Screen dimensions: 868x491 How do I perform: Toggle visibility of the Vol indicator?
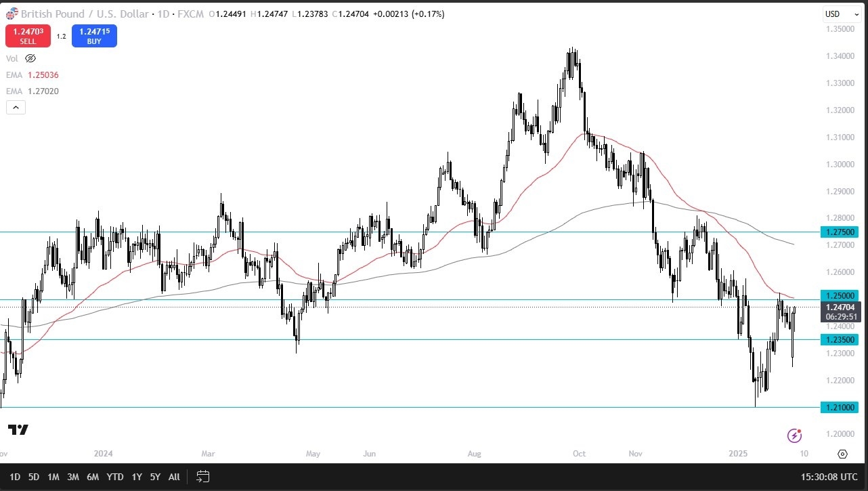[30, 58]
